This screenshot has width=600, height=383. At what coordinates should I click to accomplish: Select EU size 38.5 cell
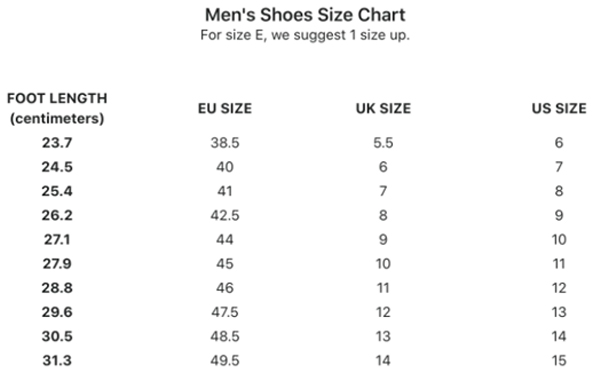point(225,143)
